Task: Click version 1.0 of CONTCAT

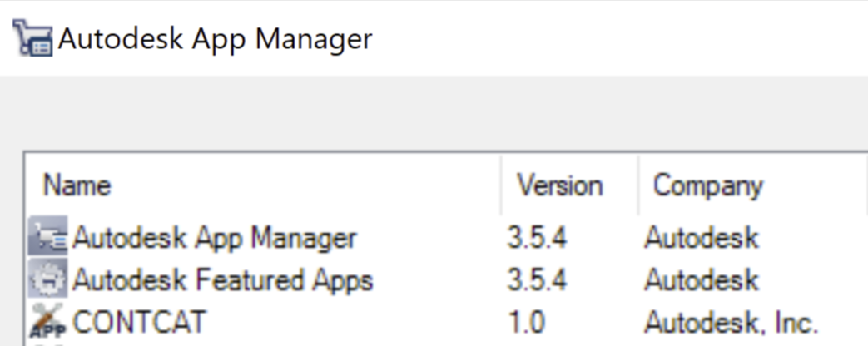Action: 526,322
